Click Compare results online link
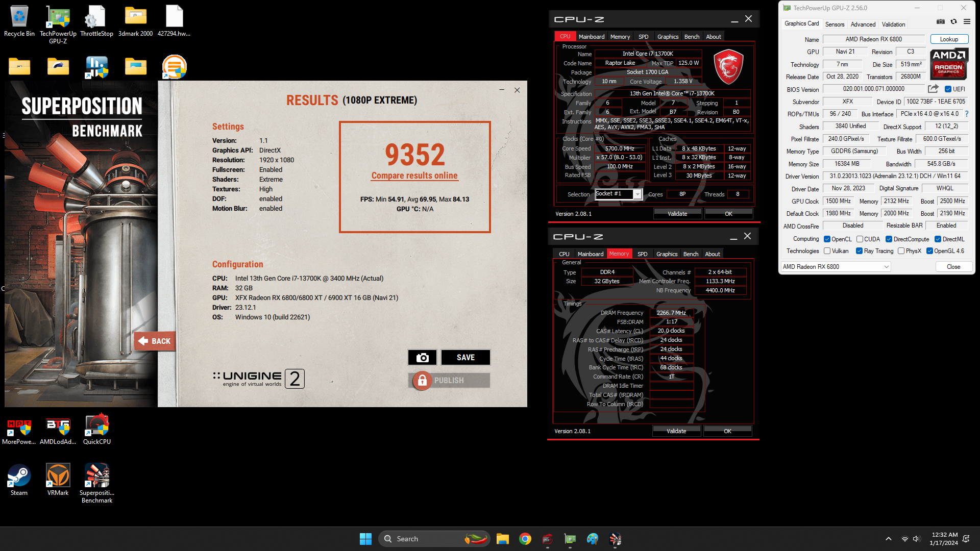The image size is (980, 551). (x=414, y=176)
